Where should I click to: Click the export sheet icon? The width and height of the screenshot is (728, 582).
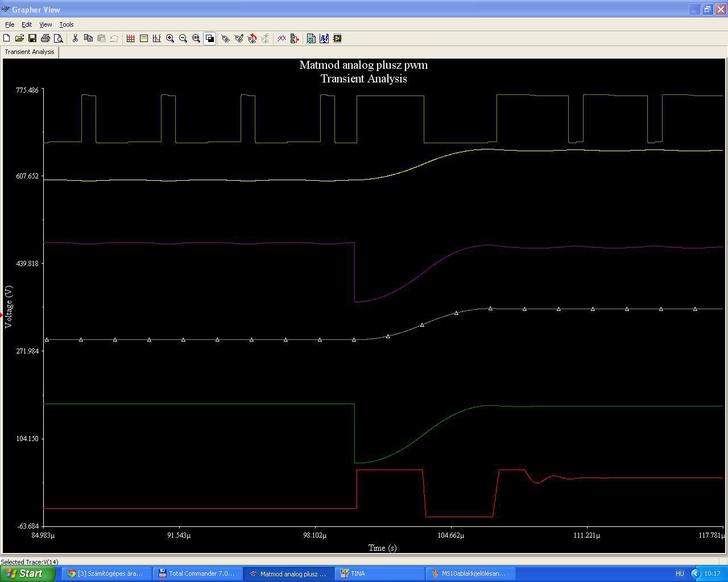(311, 38)
